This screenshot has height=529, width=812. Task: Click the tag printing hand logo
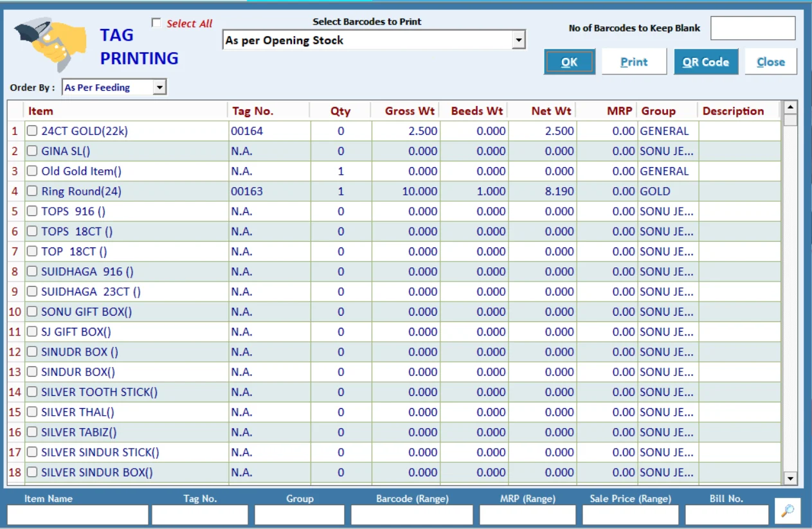point(50,43)
